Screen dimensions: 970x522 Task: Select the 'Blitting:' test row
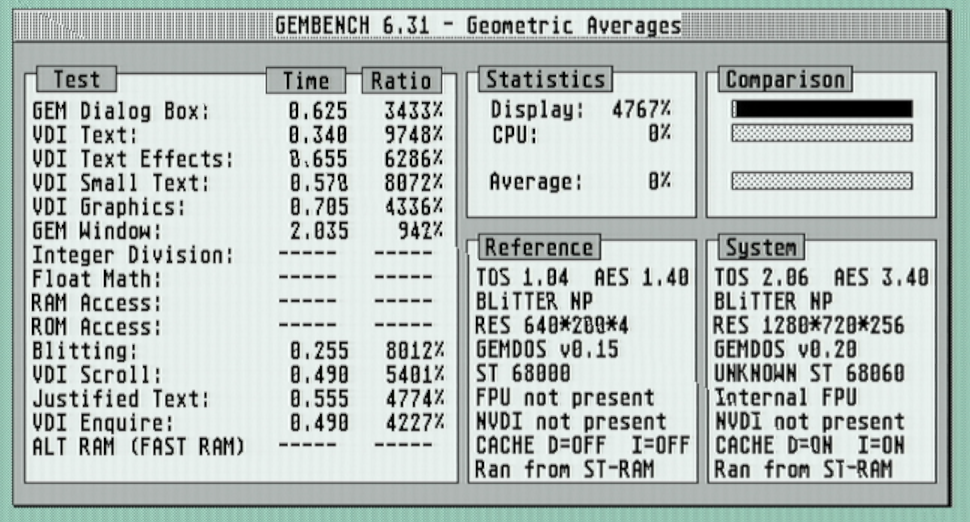click(x=238, y=351)
